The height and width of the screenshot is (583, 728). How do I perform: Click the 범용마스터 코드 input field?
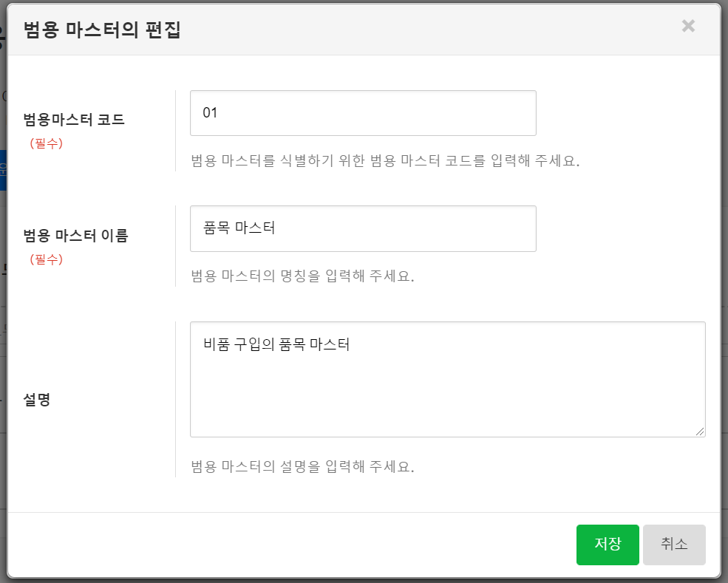click(362, 113)
